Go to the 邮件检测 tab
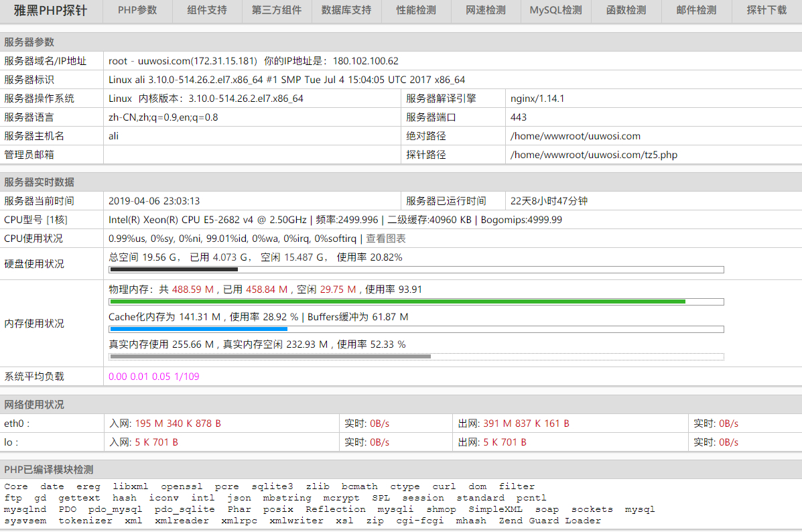802x532 pixels. coord(696,11)
